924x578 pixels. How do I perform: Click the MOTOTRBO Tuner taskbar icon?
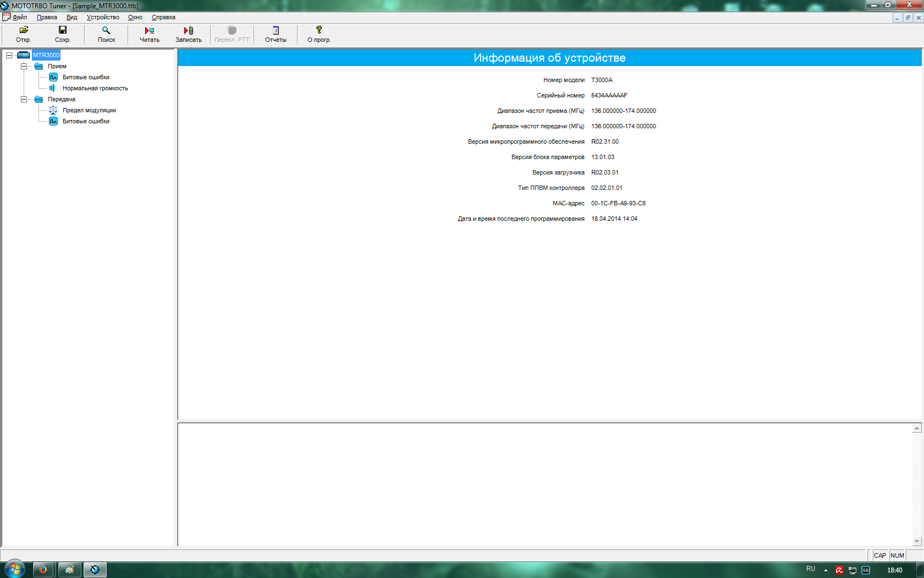[95, 570]
